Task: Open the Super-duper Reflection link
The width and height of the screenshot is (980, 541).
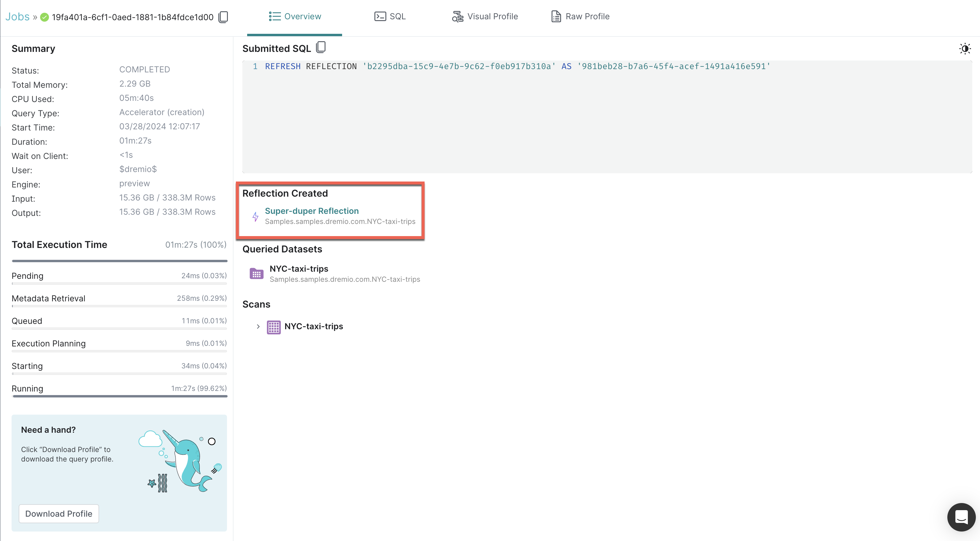Action: tap(311, 211)
